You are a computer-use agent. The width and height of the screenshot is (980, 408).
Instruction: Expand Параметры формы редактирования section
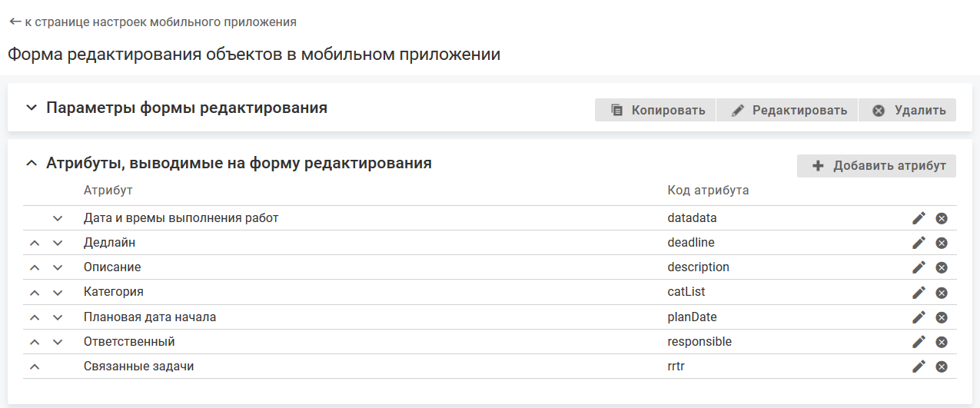point(32,108)
